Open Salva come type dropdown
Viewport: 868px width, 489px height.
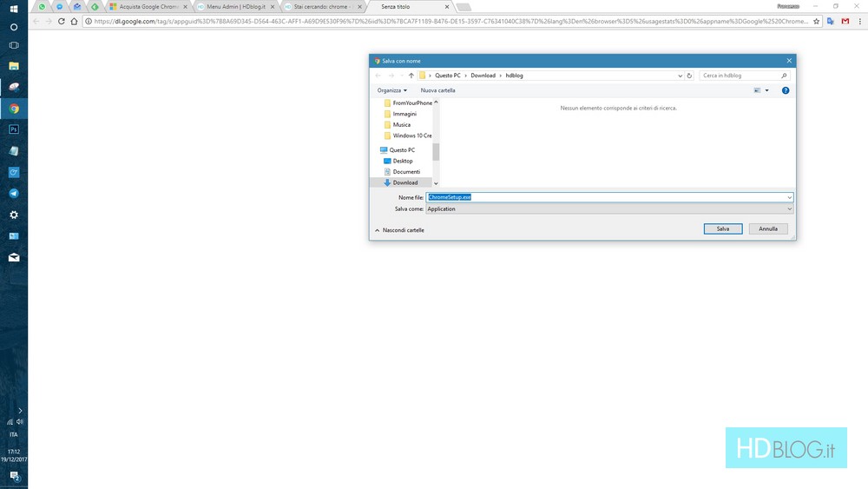(x=609, y=208)
